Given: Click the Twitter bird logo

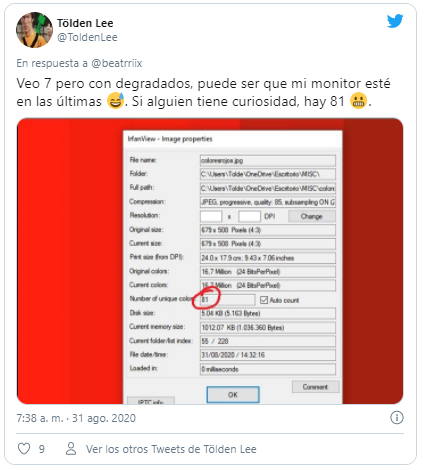Looking at the screenshot, I should pyautogui.click(x=395, y=21).
